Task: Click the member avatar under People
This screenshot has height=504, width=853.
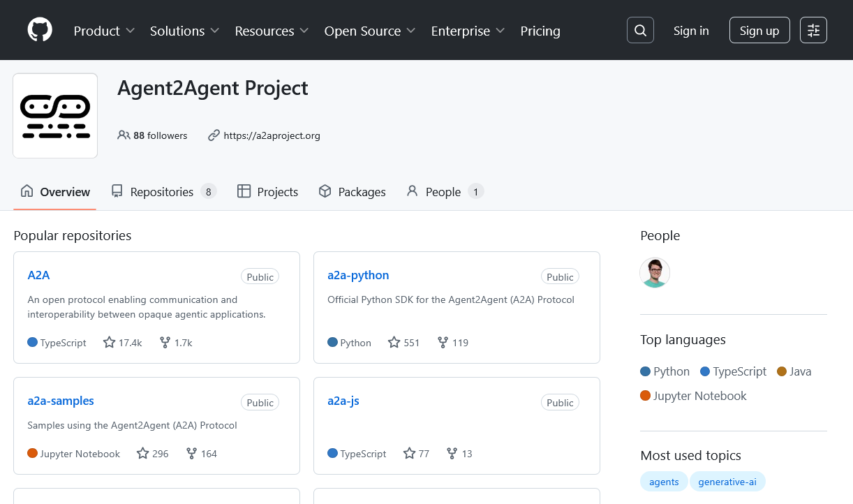Action: (x=655, y=273)
